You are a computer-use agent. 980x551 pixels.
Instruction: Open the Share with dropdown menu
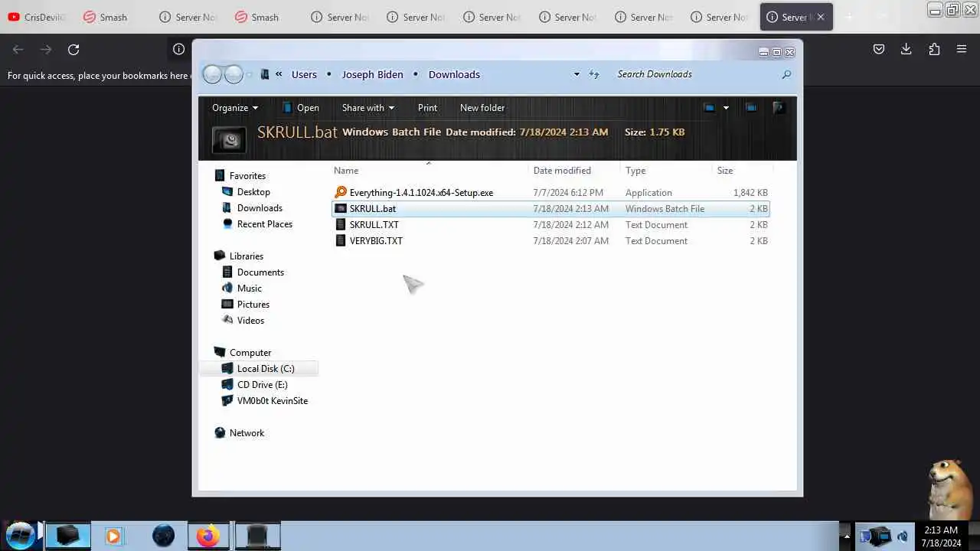coord(368,108)
